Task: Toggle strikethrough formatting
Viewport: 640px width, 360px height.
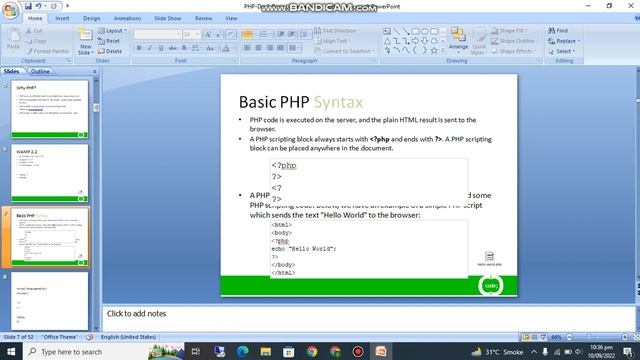Action: point(173,48)
